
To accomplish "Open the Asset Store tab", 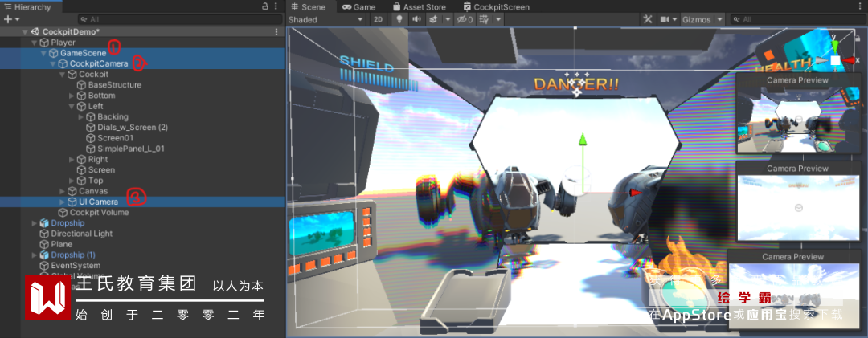I will pyautogui.click(x=419, y=7).
